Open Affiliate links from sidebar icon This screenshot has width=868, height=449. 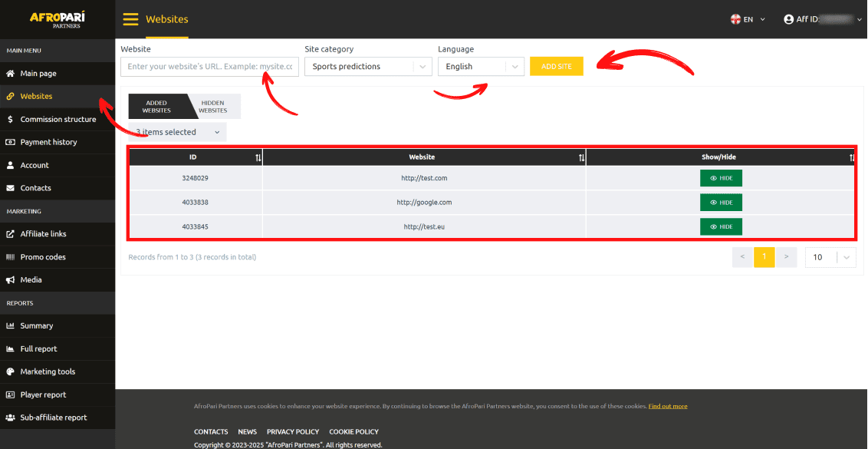click(x=11, y=234)
